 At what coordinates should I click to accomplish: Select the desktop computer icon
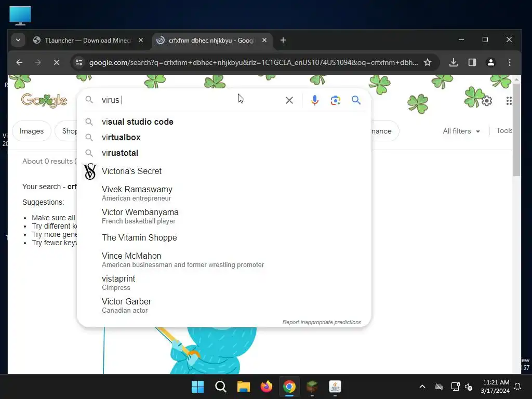pyautogui.click(x=20, y=16)
